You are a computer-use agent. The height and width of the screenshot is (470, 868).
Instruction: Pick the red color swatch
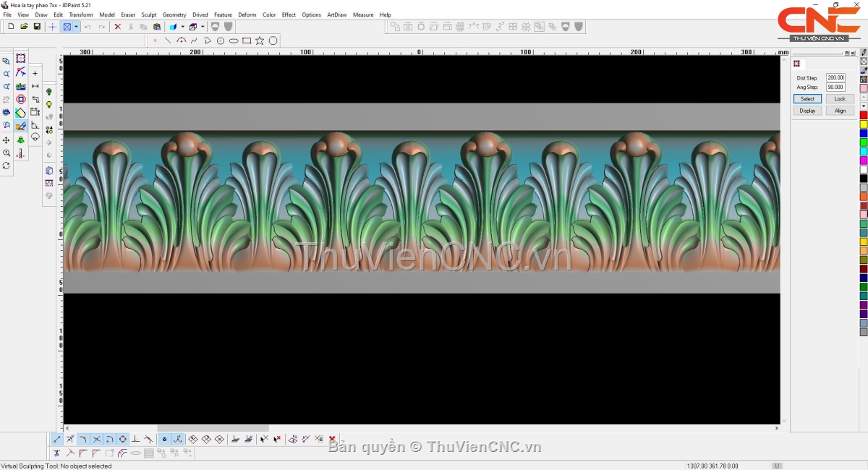point(863,116)
